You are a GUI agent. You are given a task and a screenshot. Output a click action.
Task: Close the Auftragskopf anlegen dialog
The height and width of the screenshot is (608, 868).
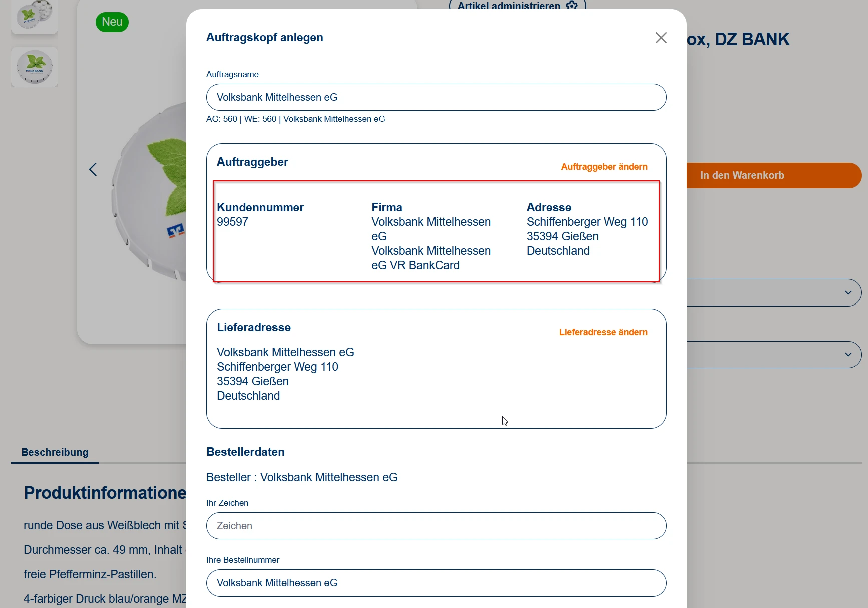click(661, 38)
